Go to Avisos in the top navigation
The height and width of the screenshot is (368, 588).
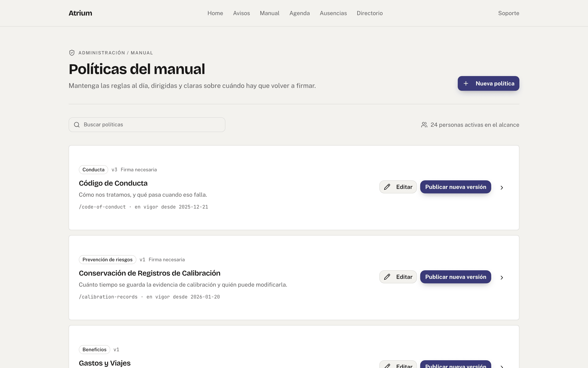[x=241, y=13]
